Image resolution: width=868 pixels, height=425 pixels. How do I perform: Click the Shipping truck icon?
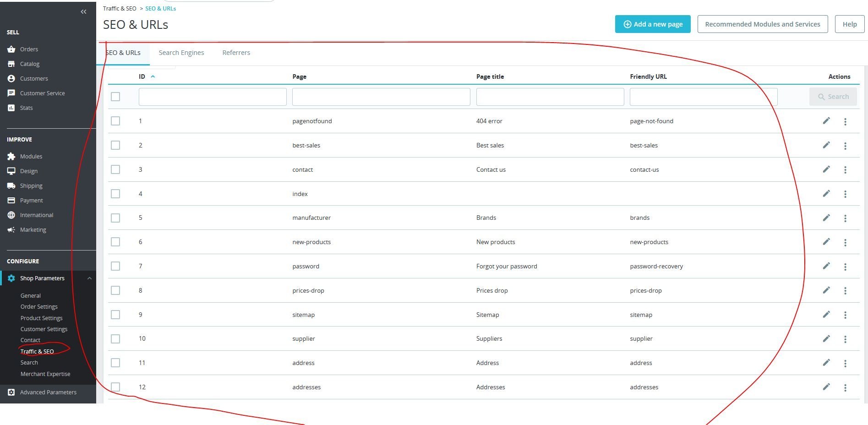pyautogui.click(x=11, y=185)
